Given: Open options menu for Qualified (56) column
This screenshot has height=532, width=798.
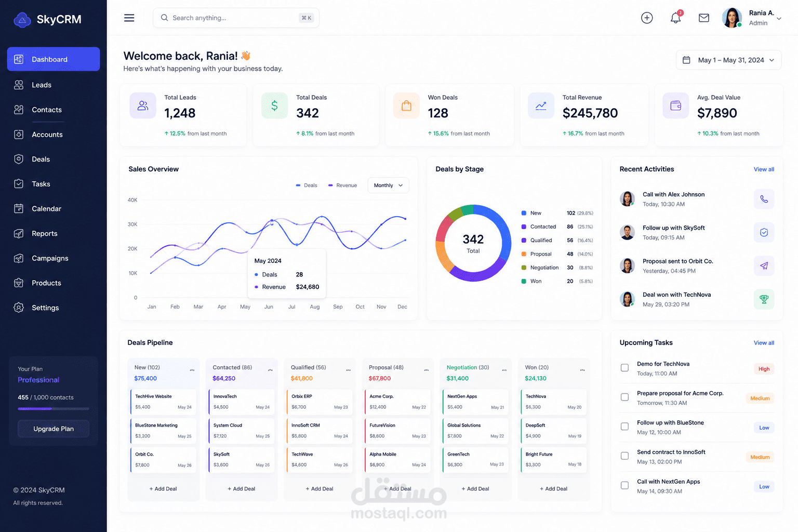Looking at the screenshot, I should pyautogui.click(x=348, y=370).
